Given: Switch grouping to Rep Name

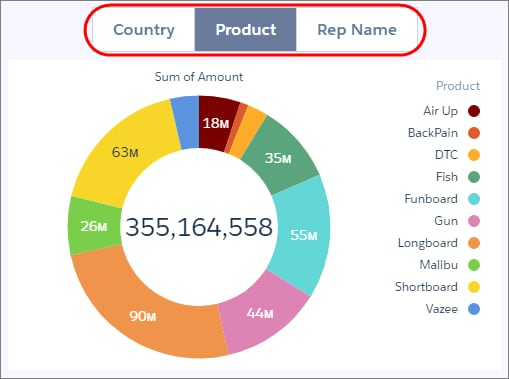Looking at the screenshot, I should 357,30.
